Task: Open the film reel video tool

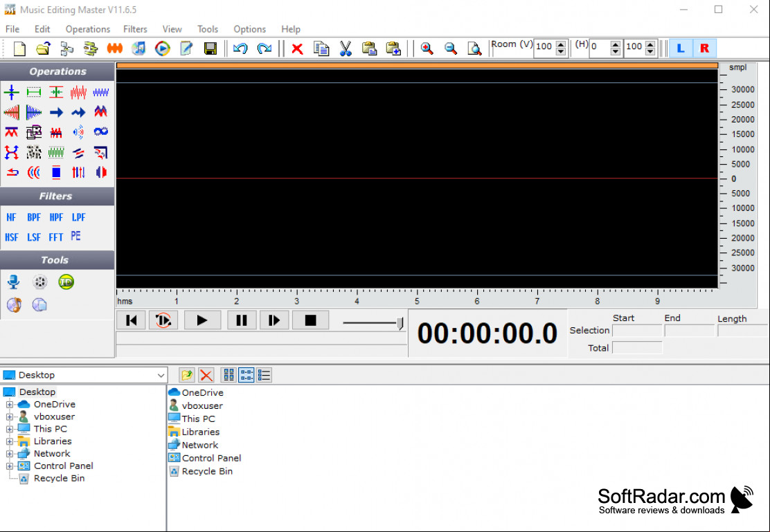Action: pos(39,282)
